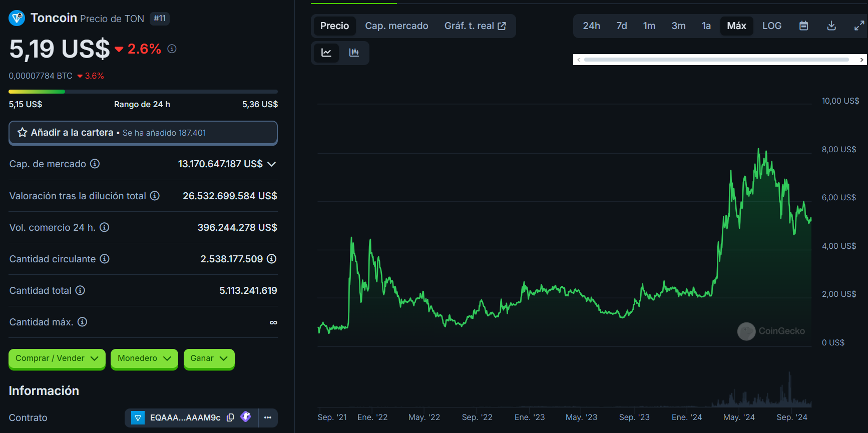Screen dimensions: 868x433
Task: Open circulating supply value details icon
Action: coord(271,259)
